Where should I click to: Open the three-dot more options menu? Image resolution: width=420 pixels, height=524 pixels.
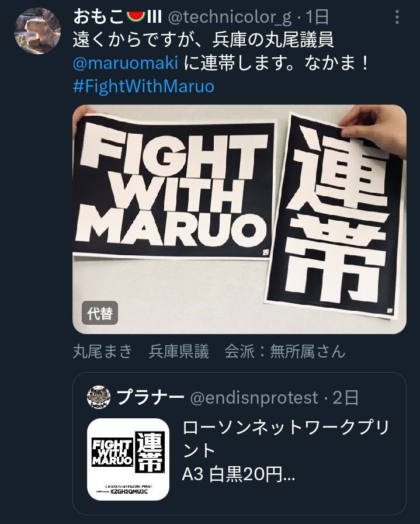(x=397, y=17)
